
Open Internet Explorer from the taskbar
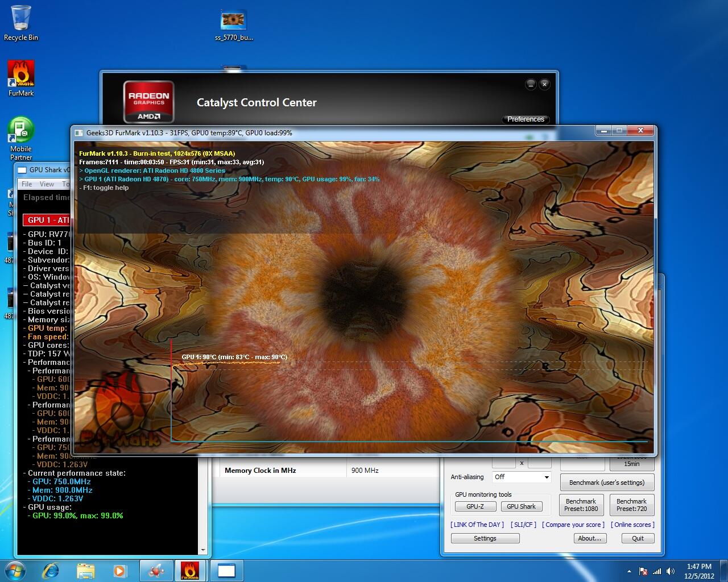51,570
